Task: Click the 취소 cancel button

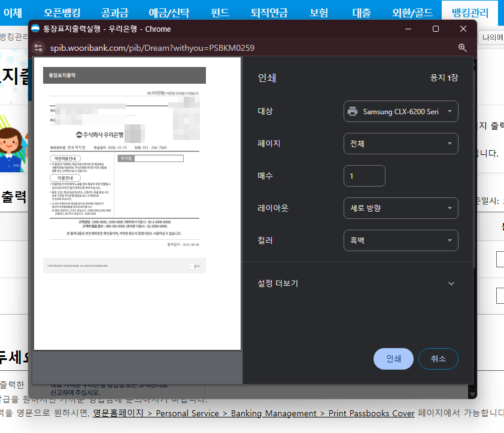Action: [438, 358]
